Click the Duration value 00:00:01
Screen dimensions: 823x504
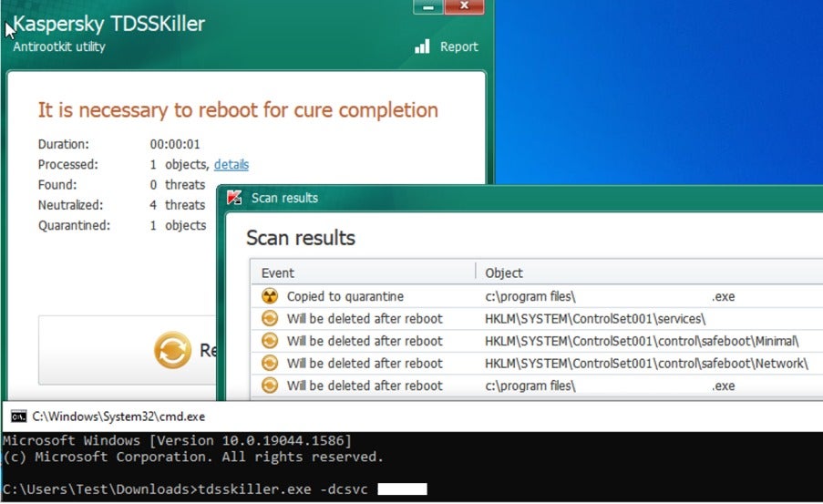pyautogui.click(x=175, y=144)
